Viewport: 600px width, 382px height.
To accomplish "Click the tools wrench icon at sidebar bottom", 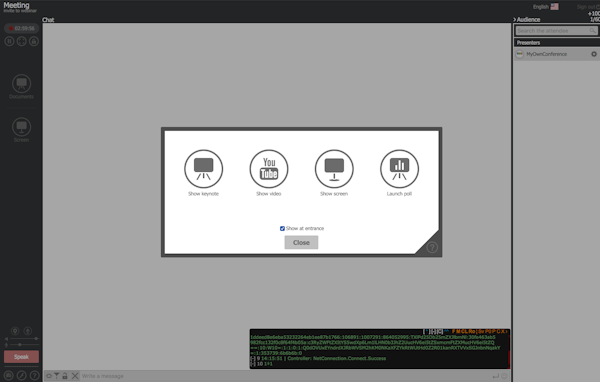I will click(21, 375).
